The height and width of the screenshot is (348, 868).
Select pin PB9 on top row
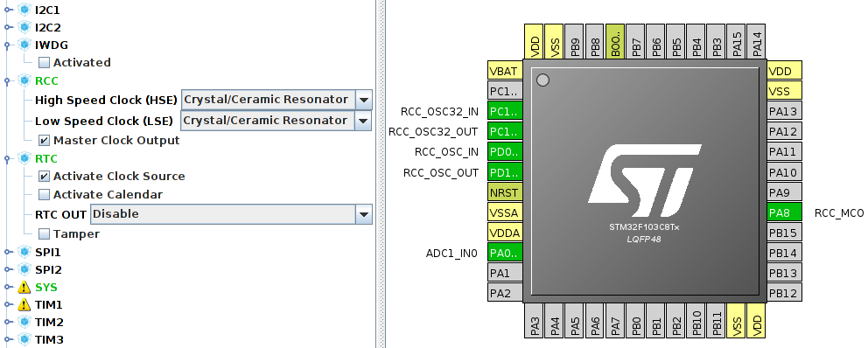coord(575,41)
